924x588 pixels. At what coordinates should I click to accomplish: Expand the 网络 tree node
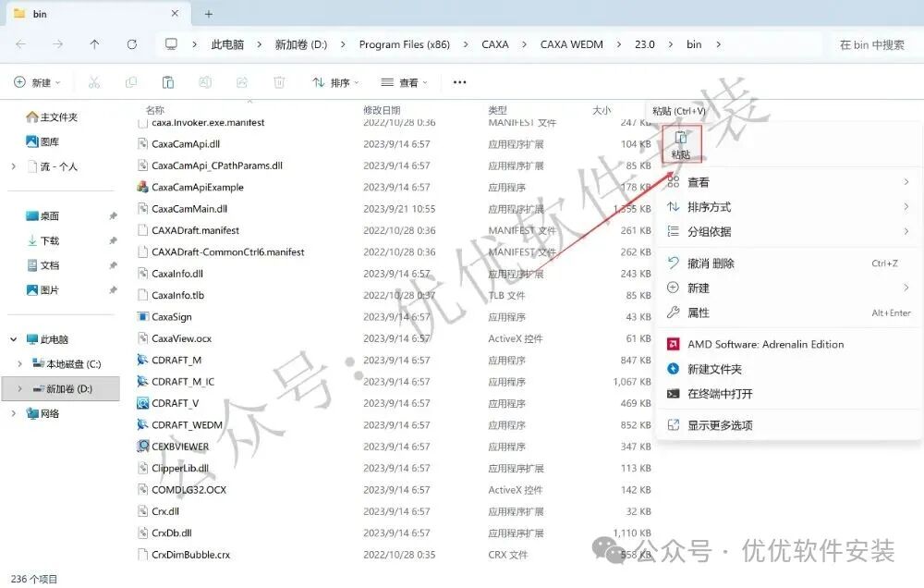14,414
